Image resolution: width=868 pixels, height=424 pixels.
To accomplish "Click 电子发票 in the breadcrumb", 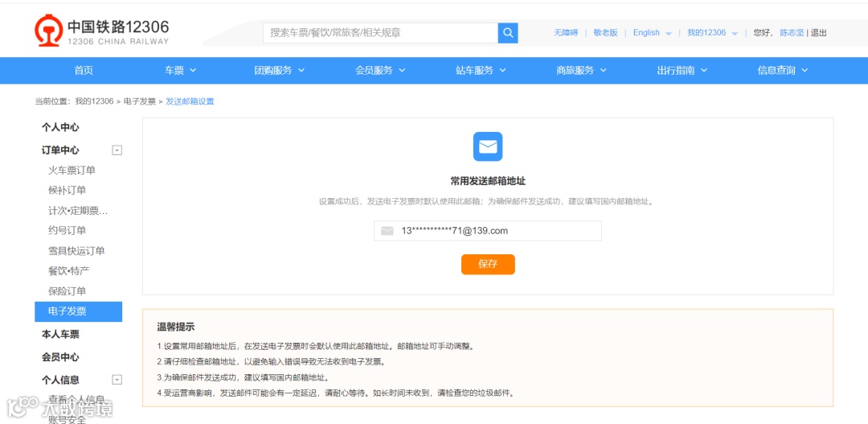I will 140,101.
